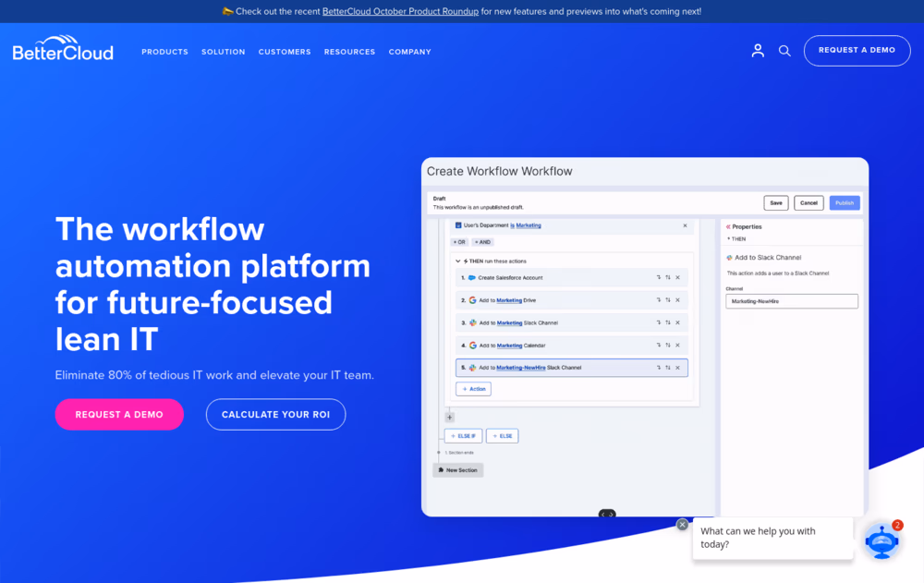Open the search magnifier icon
Viewport: 924px width, 583px height.
click(784, 51)
